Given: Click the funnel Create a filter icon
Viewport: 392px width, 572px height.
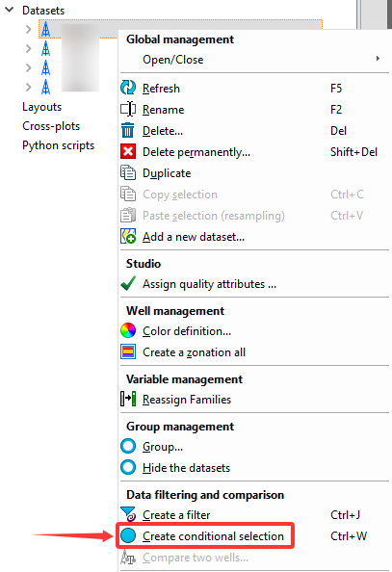Looking at the screenshot, I should coord(128,514).
